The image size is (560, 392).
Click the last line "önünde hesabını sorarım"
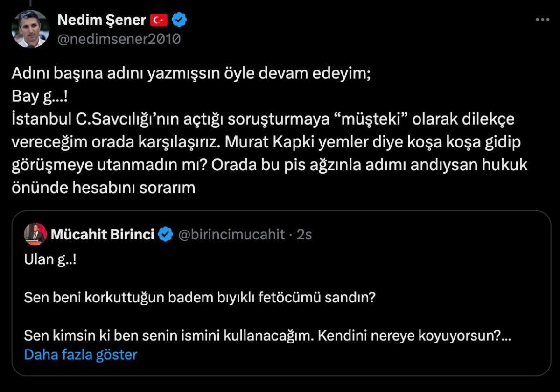pyautogui.click(x=102, y=188)
